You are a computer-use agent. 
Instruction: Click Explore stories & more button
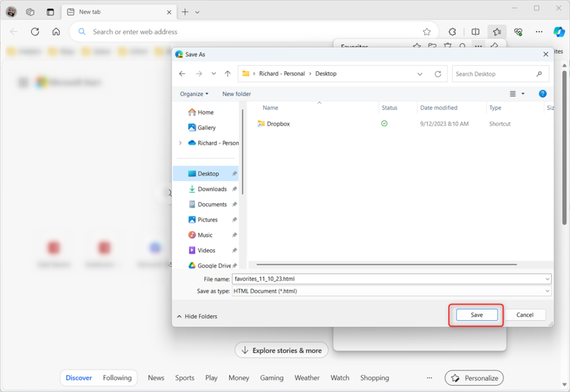click(281, 350)
